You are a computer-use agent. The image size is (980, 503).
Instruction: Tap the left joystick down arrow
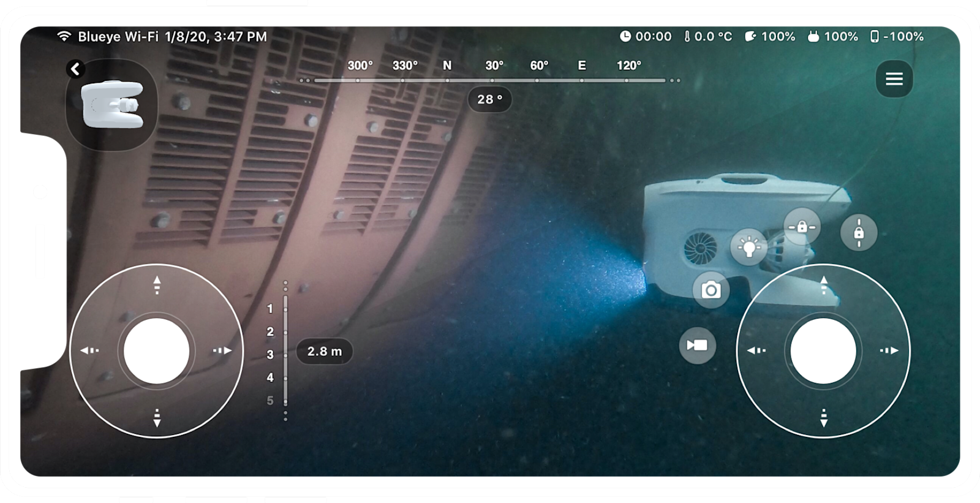point(157,418)
